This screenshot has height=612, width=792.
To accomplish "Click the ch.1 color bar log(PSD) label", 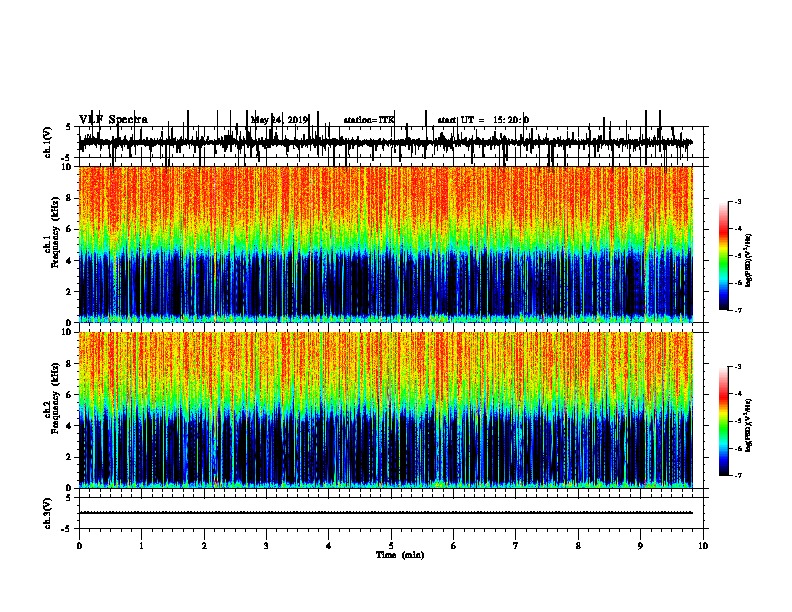I will (x=749, y=261).
